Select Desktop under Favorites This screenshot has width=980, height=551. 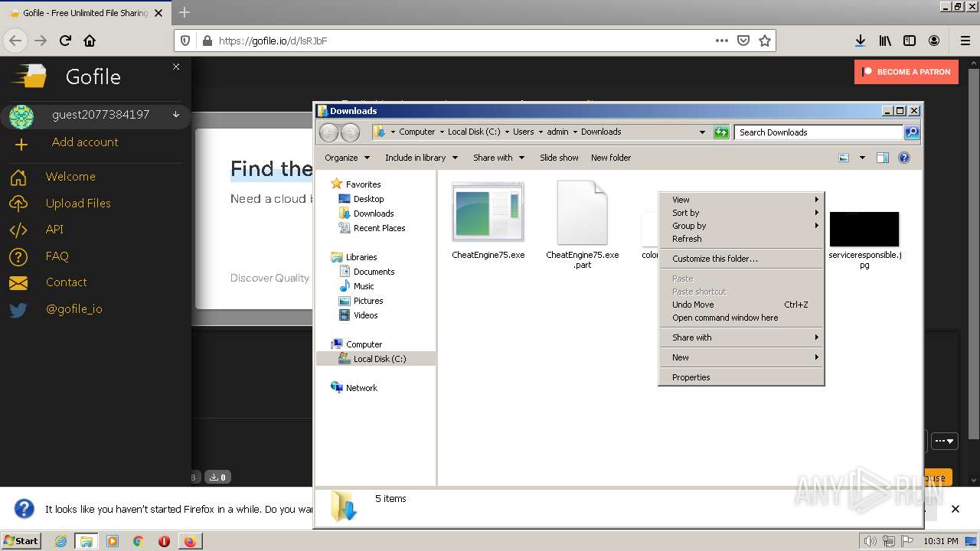tap(368, 199)
